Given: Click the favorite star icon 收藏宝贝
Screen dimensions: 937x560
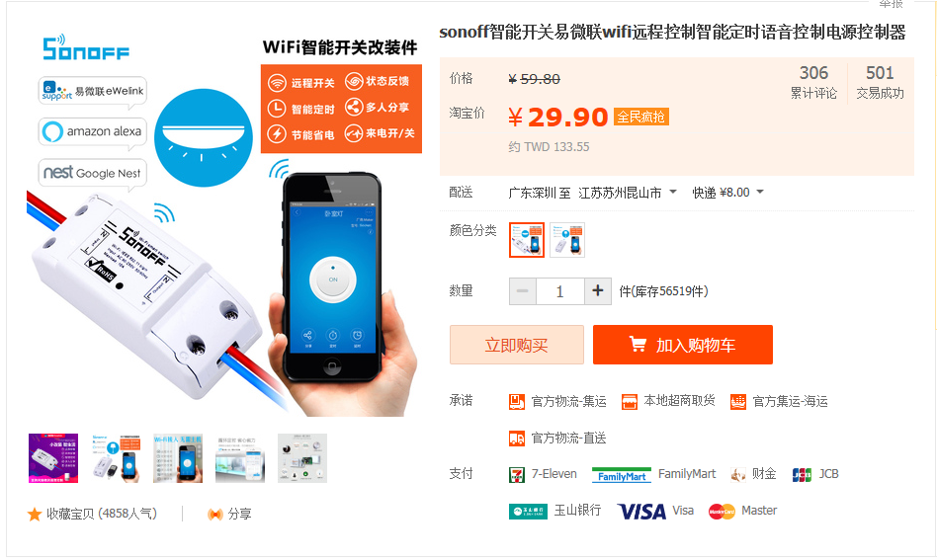Looking at the screenshot, I should (x=35, y=514).
